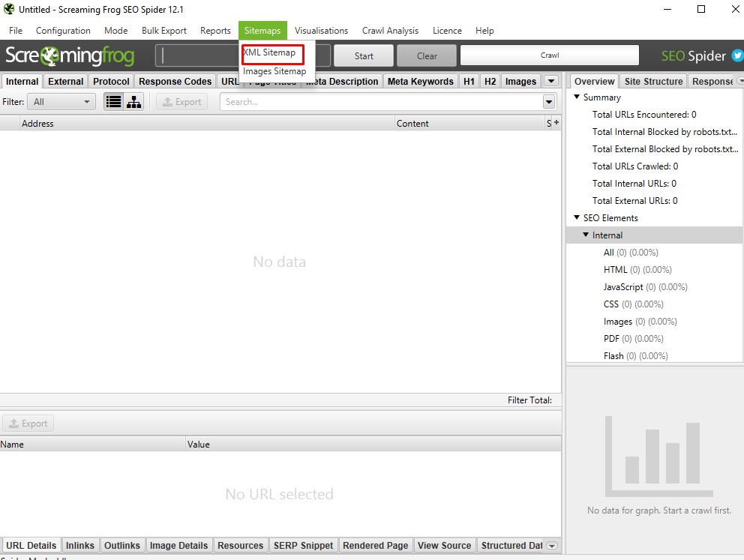Open the Inlinks tab
The height and width of the screenshot is (560, 744).
point(79,545)
